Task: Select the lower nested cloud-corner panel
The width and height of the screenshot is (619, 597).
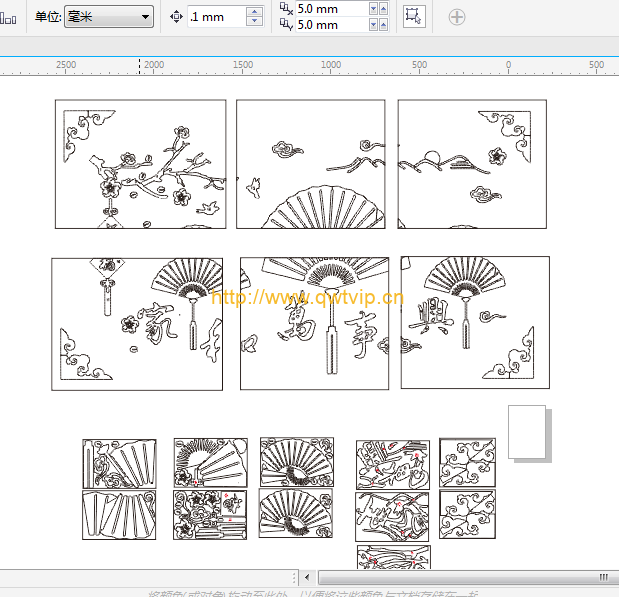Action: pyautogui.click(x=467, y=514)
